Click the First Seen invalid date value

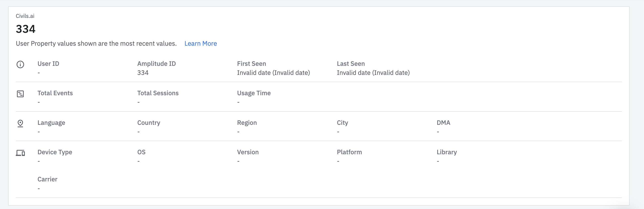(x=273, y=73)
